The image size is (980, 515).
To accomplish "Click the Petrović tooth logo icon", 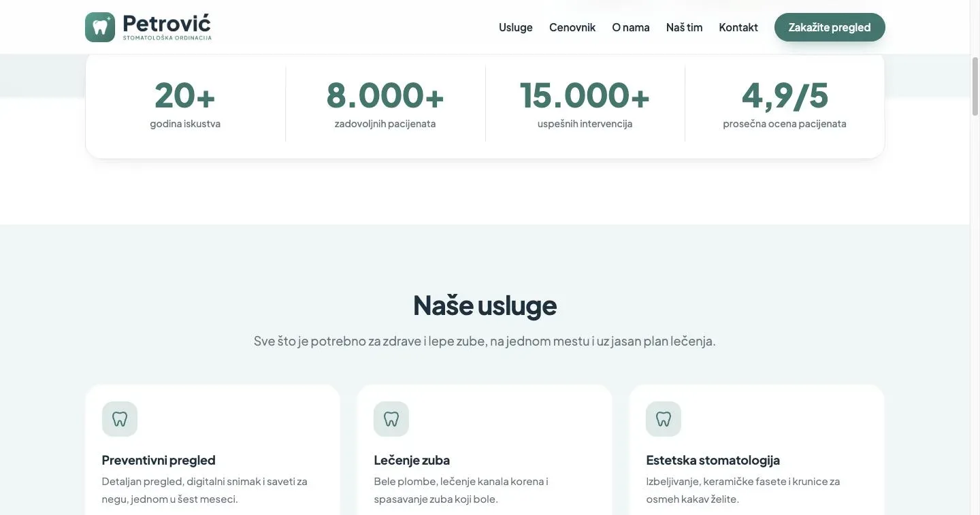I will tap(100, 27).
